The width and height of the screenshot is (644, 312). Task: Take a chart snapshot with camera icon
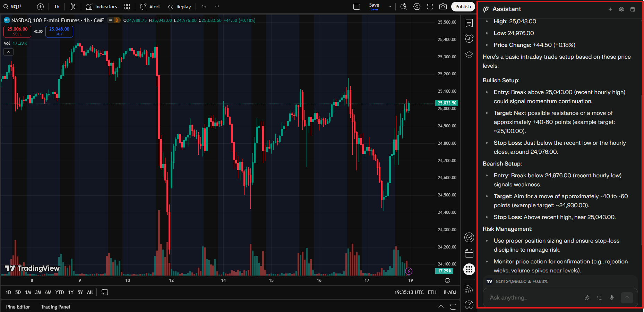click(x=443, y=7)
